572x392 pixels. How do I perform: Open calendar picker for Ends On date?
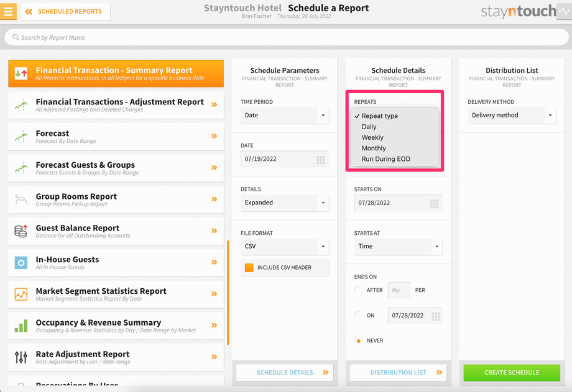[436, 316]
